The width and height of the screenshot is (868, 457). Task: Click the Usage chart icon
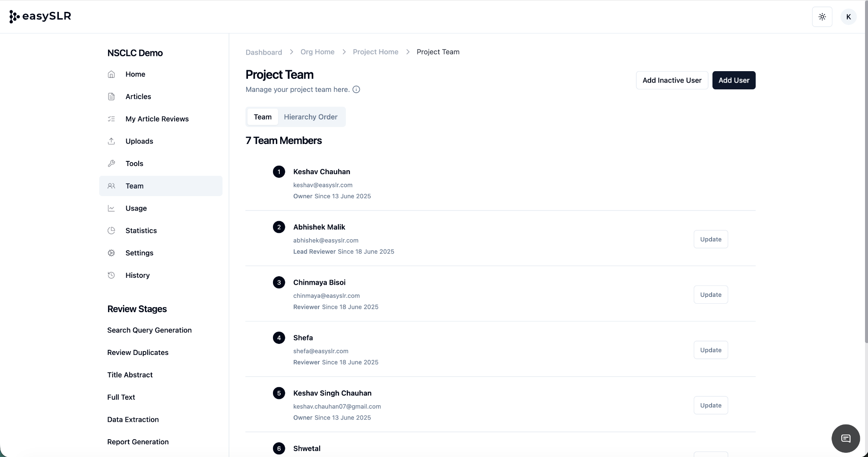[x=111, y=208]
